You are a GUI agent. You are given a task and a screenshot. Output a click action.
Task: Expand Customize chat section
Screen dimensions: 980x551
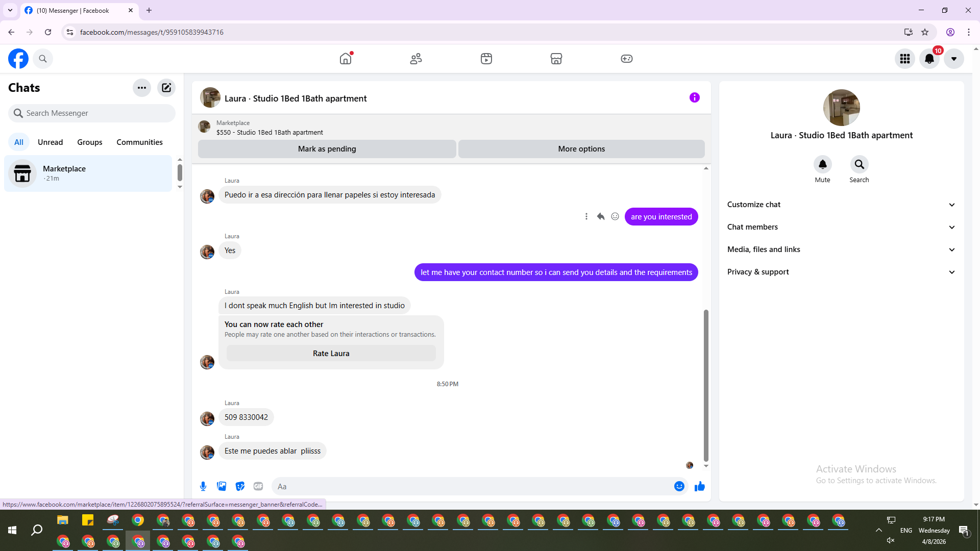[x=841, y=205]
